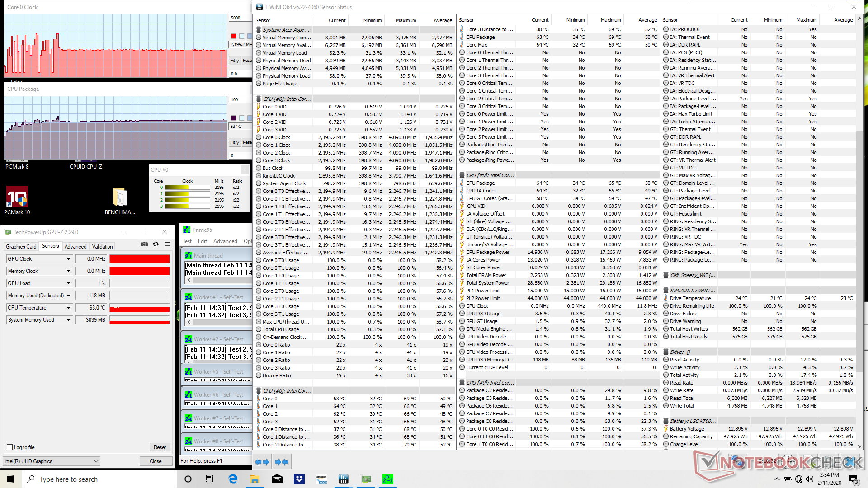Image resolution: width=868 pixels, height=488 pixels.
Task: Open GPU Load sensor dropdown
Action: point(69,283)
